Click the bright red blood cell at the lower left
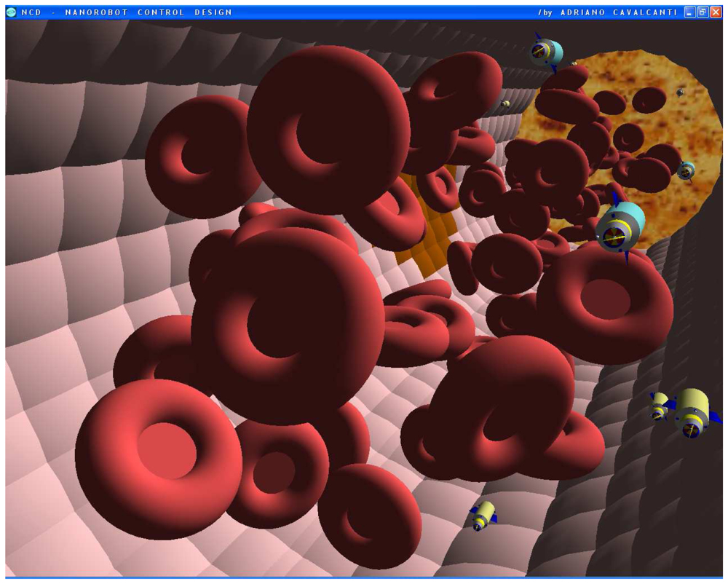Image resolution: width=728 pixels, height=584 pixels. point(159,459)
